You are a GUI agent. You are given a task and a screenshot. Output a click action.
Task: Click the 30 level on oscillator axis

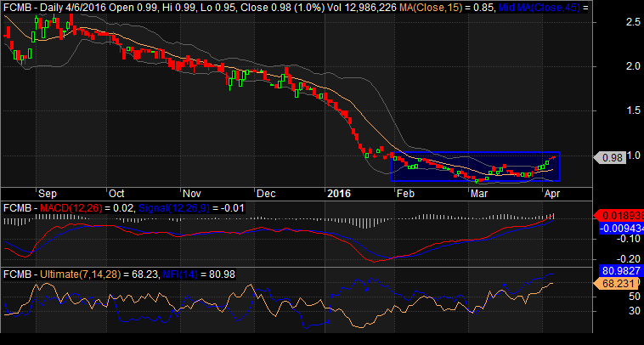(635, 311)
